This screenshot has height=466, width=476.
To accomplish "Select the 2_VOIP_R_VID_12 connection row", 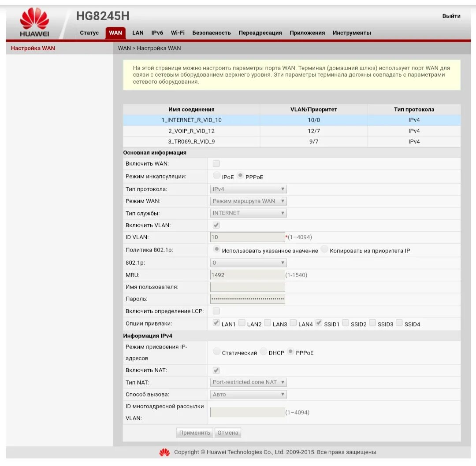I will pos(292,131).
